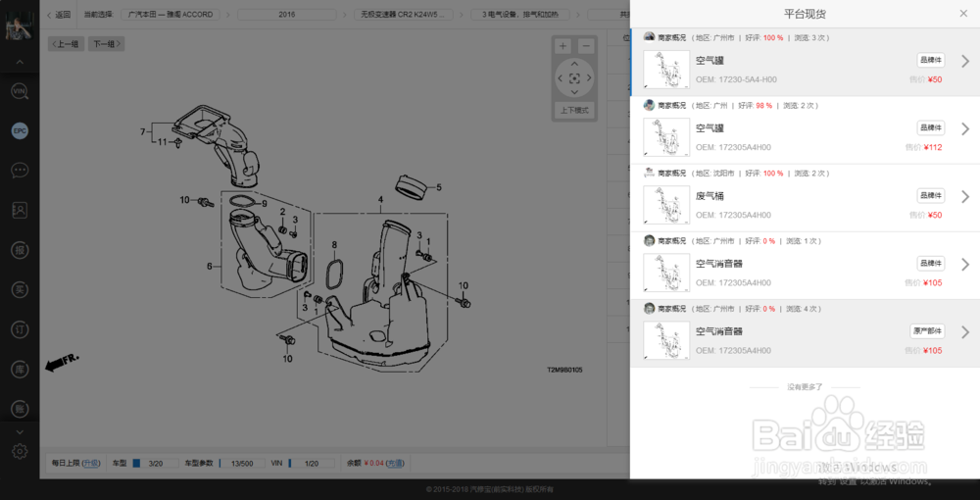Open thumbnail of first 空气罐 listing
The height and width of the screenshot is (500, 980).
pos(666,70)
